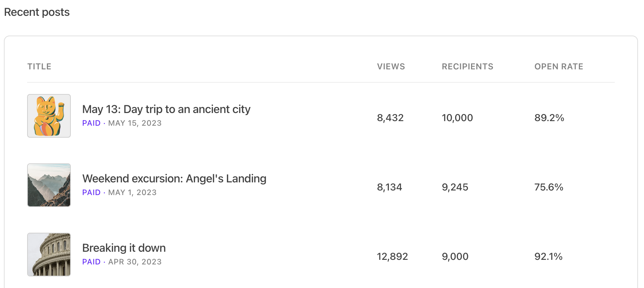Sort by the TITLE column header
The width and height of the screenshot is (644, 288).
coord(39,67)
